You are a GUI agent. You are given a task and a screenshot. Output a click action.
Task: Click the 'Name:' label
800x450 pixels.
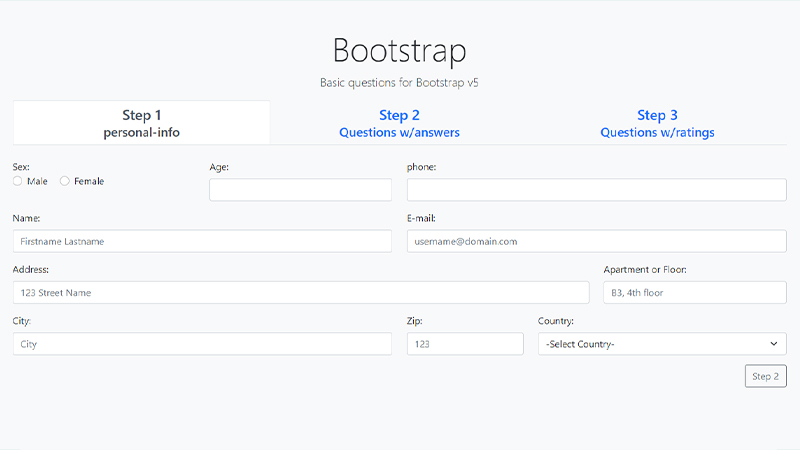[x=27, y=218]
